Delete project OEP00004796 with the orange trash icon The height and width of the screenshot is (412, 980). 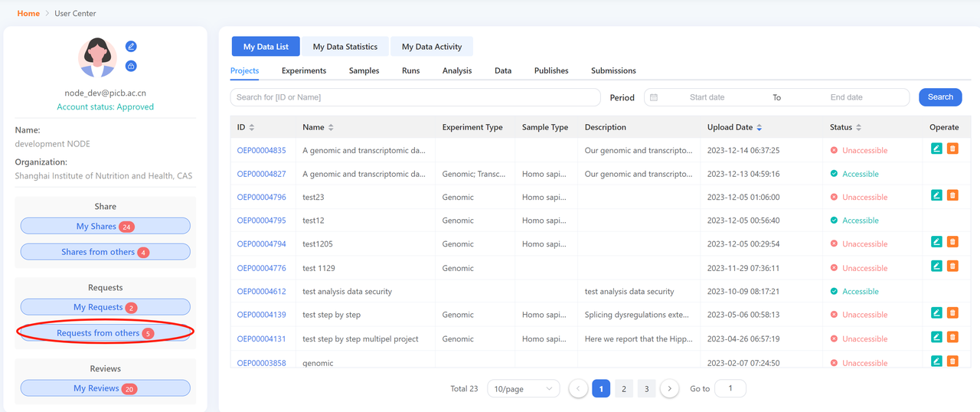click(x=952, y=195)
